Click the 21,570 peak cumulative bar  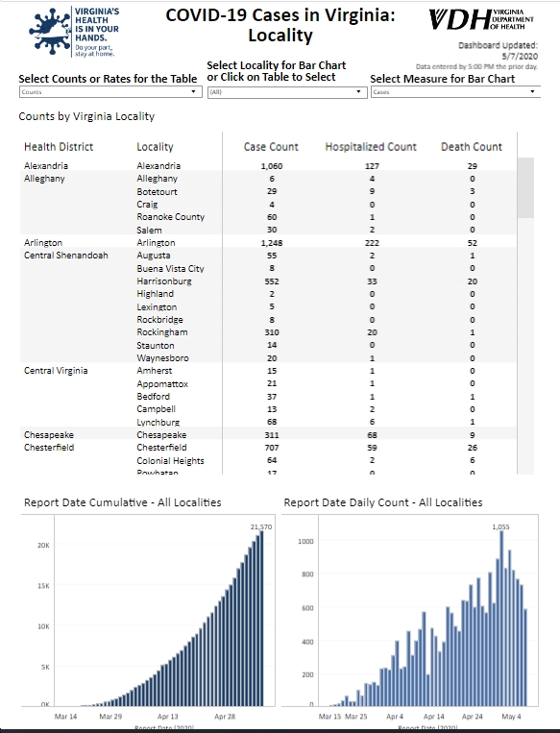click(x=261, y=618)
